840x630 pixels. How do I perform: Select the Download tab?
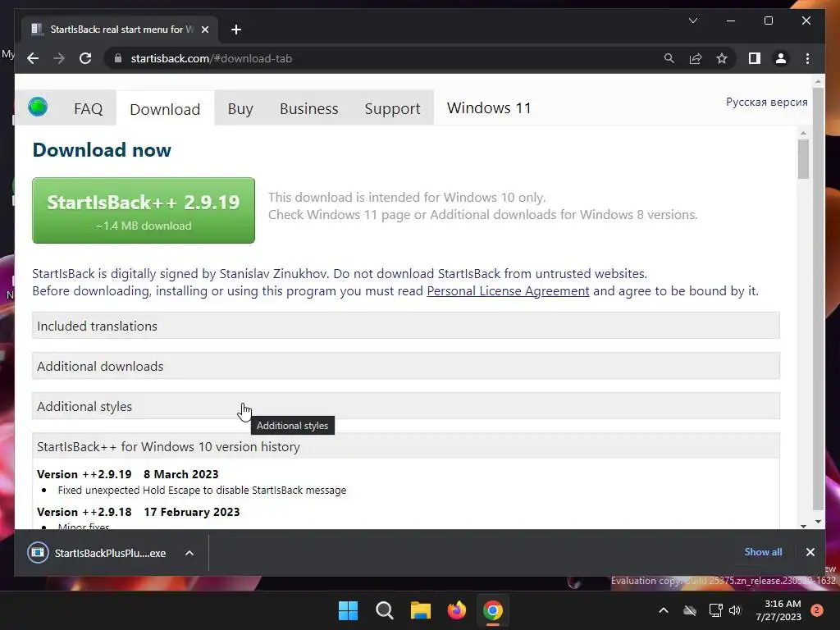pos(165,109)
